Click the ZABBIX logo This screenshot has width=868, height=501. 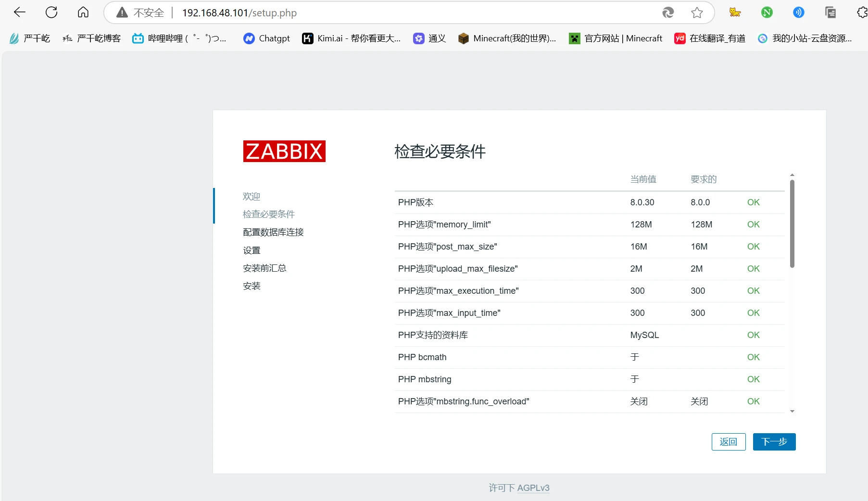[284, 151]
